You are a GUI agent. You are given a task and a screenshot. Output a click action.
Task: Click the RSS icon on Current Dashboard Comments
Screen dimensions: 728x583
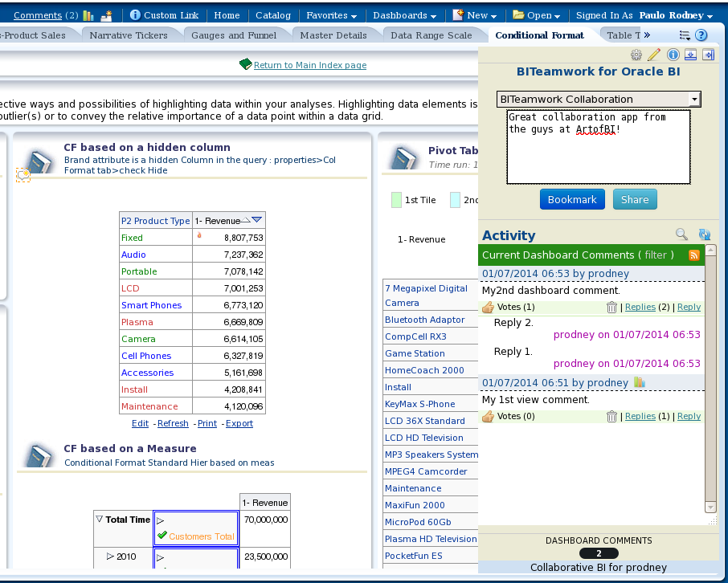(693, 255)
